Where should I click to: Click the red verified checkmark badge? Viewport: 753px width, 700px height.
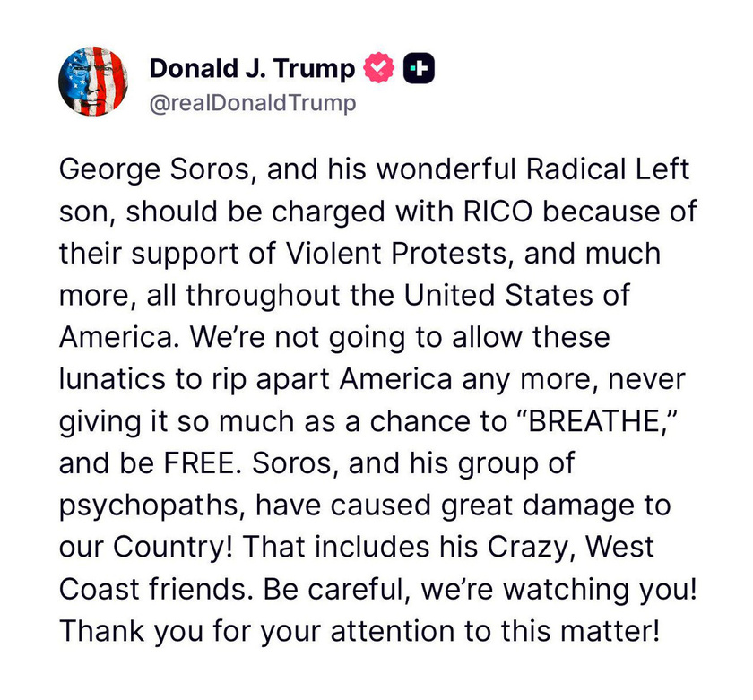(x=378, y=67)
